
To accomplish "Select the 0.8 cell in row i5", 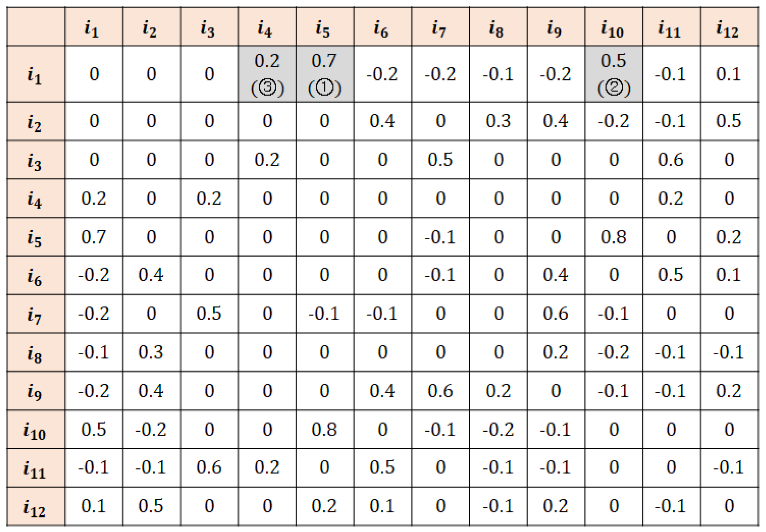I will click(613, 237).
